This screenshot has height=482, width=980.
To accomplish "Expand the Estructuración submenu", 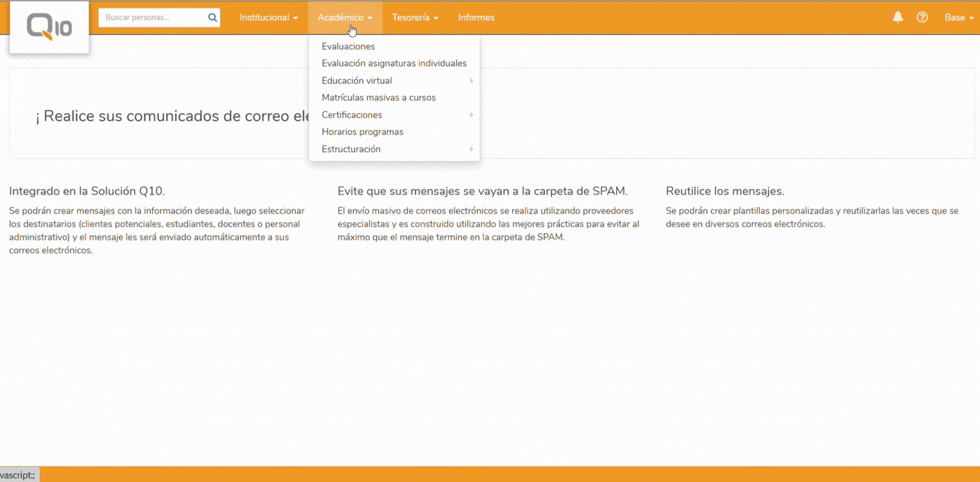I will click(351, 149).
